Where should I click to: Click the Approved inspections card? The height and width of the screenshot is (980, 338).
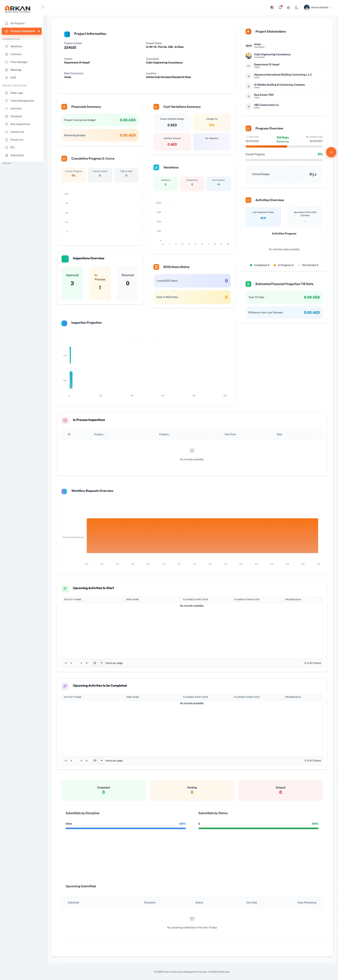(72, 283)
